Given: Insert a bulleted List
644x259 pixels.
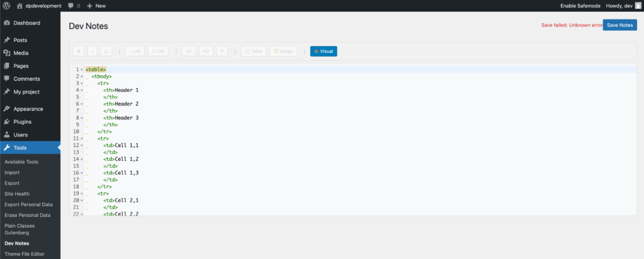Looking at the screenshot, I should tap(135, 52).
